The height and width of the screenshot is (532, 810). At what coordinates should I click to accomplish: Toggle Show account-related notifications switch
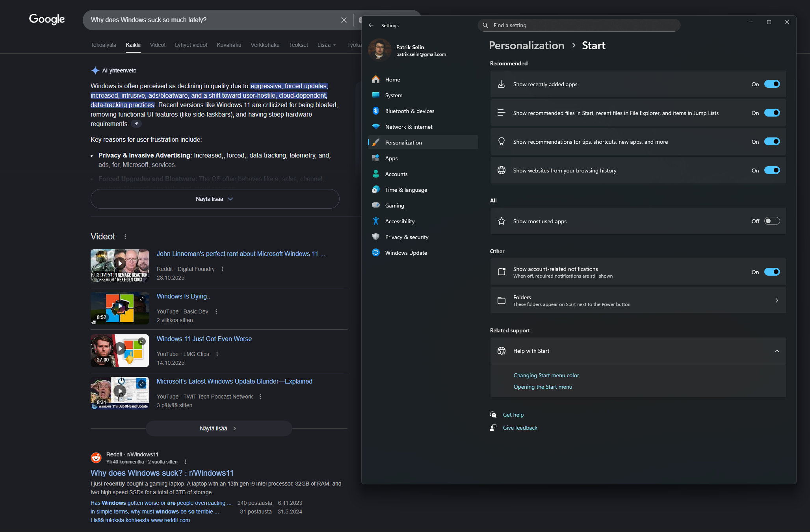pos(772,272)
